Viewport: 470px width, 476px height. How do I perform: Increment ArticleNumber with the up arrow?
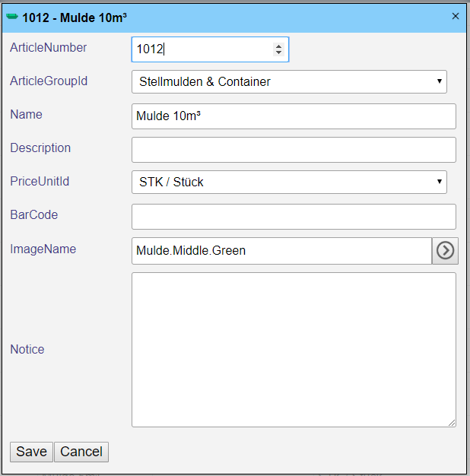pyautogui.click(x=278, y=46)
